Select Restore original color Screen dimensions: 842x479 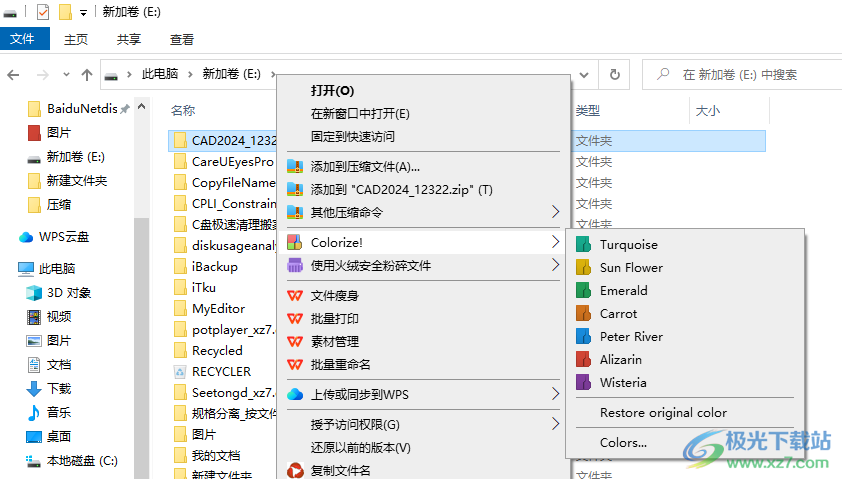[663, 412]
